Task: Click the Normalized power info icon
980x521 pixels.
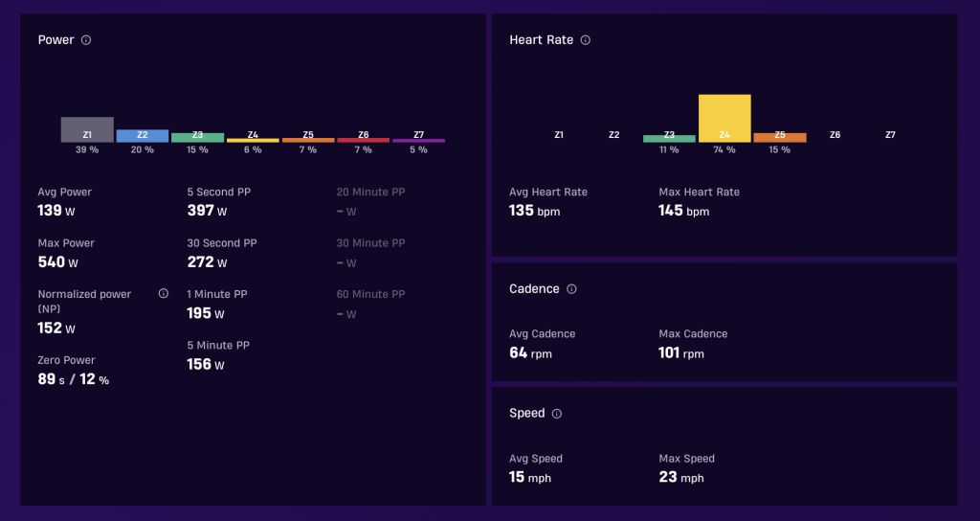Action: (163, 293)
